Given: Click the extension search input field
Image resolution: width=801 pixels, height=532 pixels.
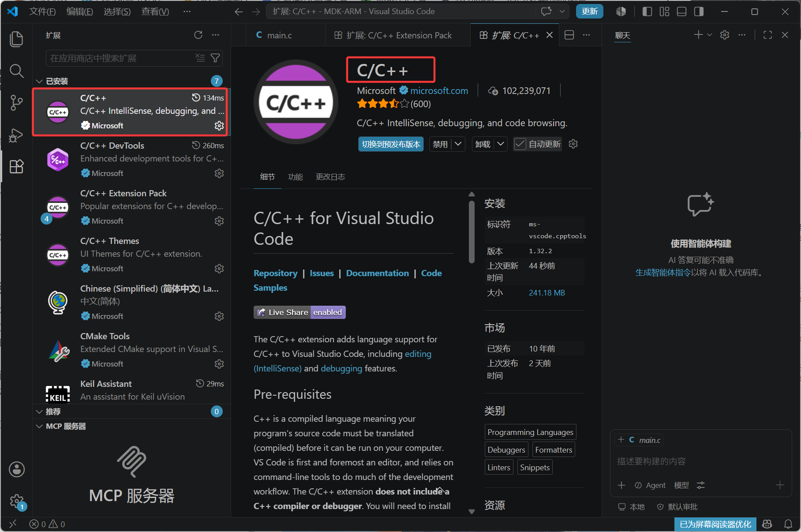Looking at the screenshot, I should point(134,58).
